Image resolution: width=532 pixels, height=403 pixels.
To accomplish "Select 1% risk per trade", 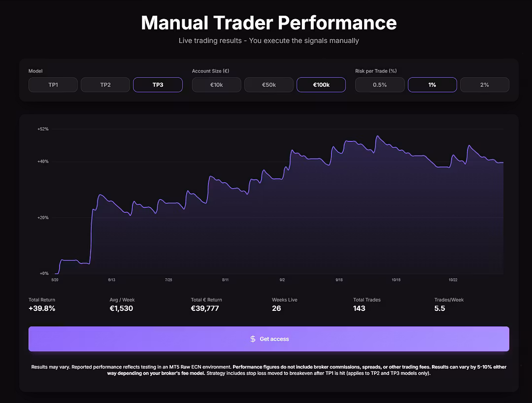I will (432, 85).
